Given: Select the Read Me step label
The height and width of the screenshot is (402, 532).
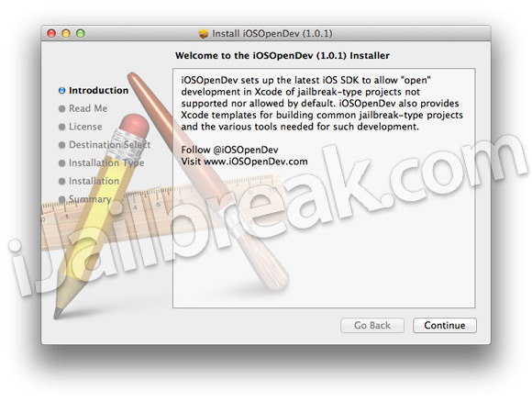Looking at the screenshot, I should (x=88, y=108).
